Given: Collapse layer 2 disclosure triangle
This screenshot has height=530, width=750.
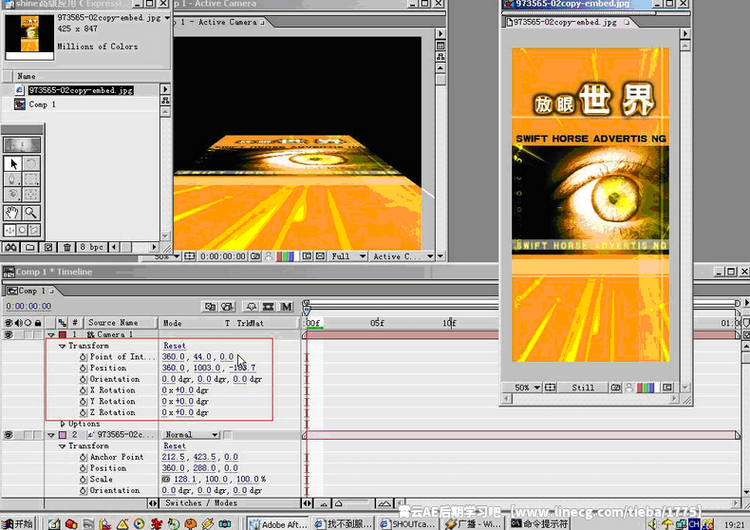Looking at the screenshot, I should tap(51, 435).
